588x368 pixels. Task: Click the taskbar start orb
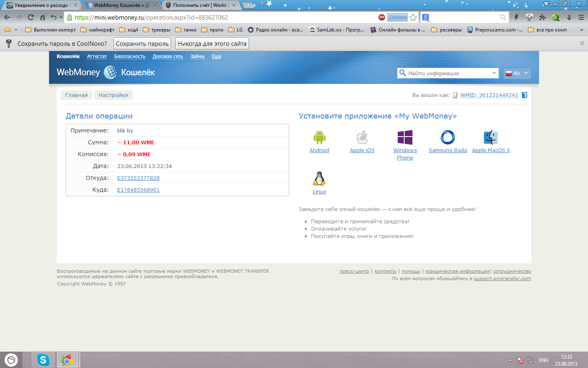pos(11,360)
